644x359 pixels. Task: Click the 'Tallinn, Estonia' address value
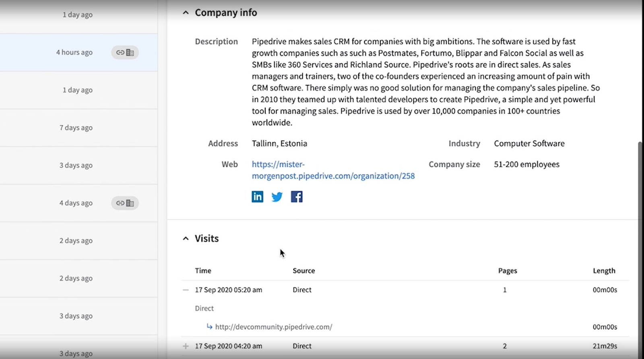pos(279,143)
